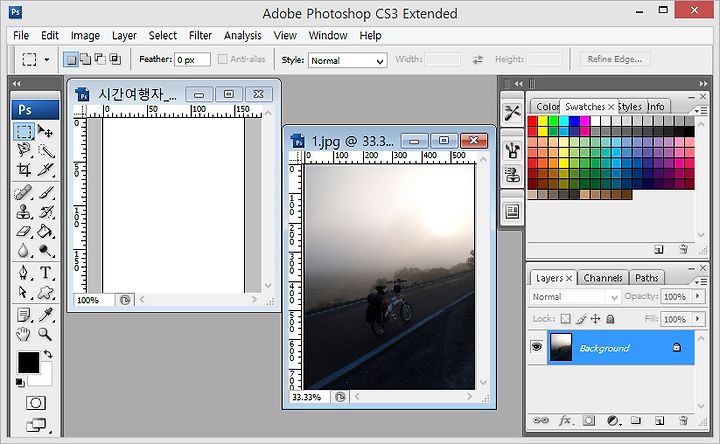Toggle Lock image pixels
Image resolution: width=720 pixels, height=444 pixels.
(x=581, y=319)
